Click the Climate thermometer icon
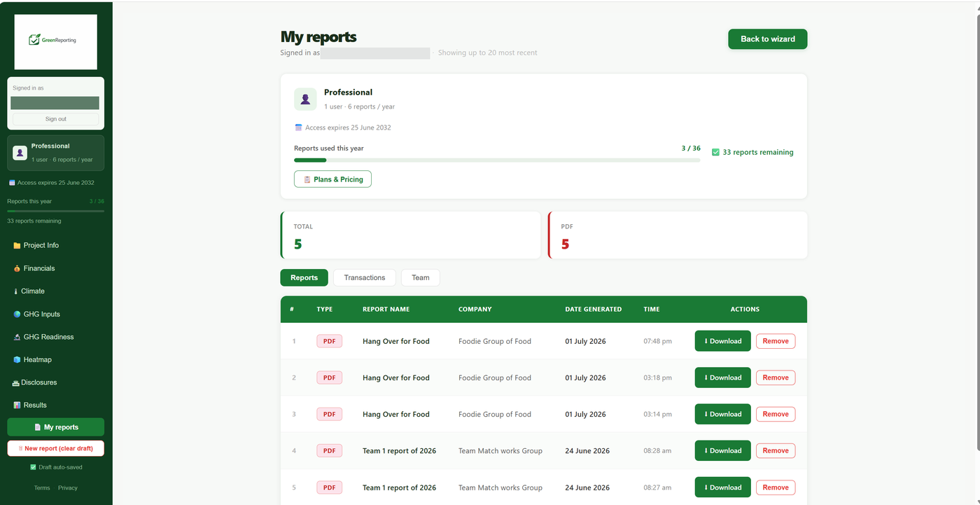This screenshot has height=505, width=980. tap(16, 291)
